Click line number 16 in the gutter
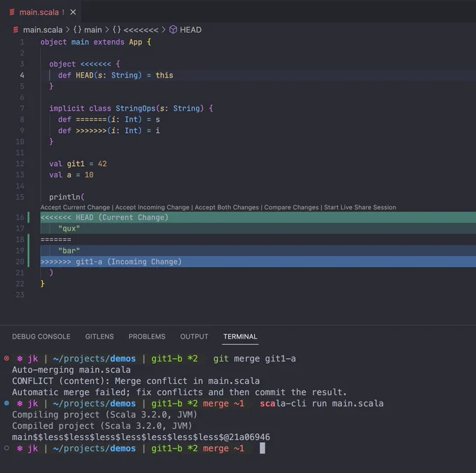The image size is (476, 473). [20, 217]
